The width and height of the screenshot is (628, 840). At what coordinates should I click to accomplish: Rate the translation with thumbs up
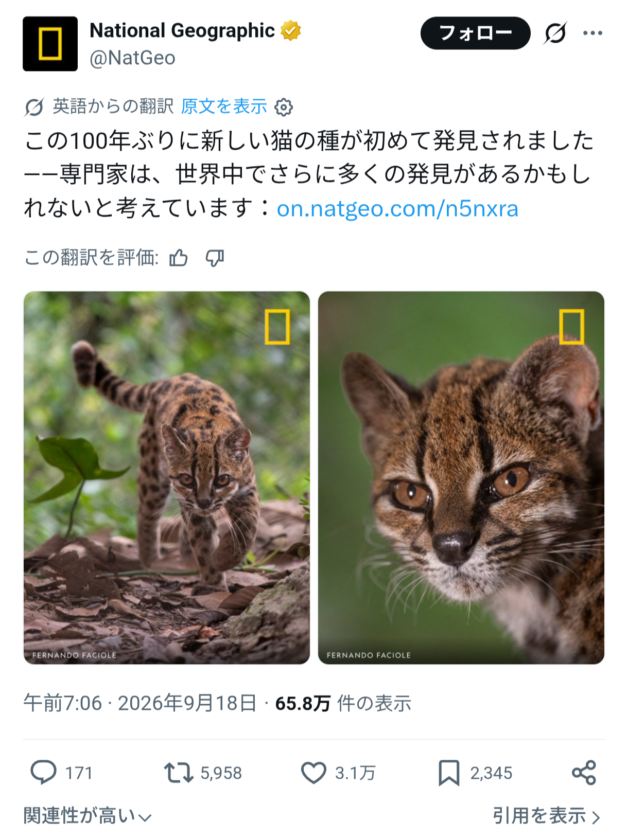pyautogui.click(x=179, y=258)
